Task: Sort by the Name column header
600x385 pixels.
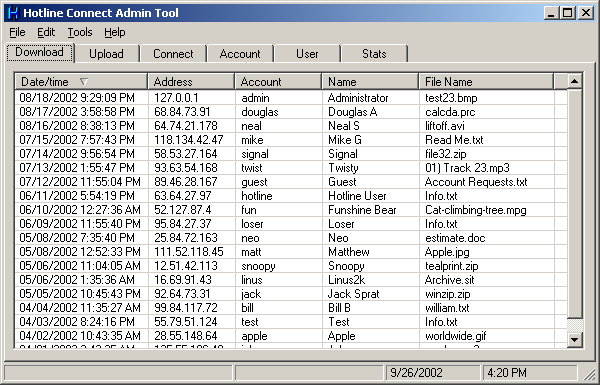Action: pos(370,82)
